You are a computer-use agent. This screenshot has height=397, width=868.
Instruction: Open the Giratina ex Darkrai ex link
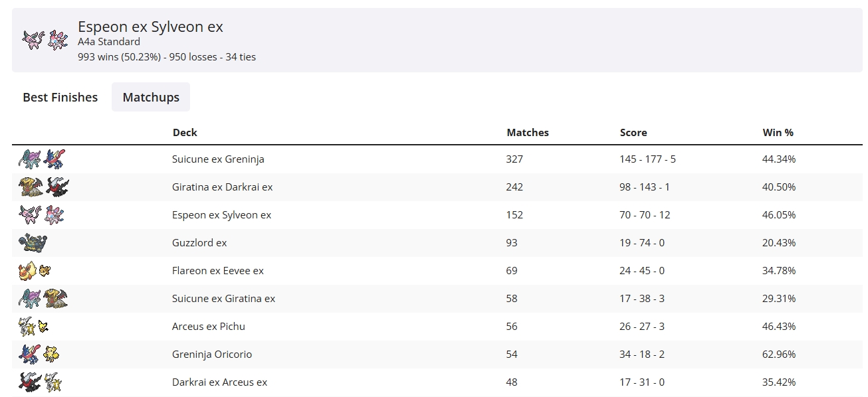pos(222,187)
